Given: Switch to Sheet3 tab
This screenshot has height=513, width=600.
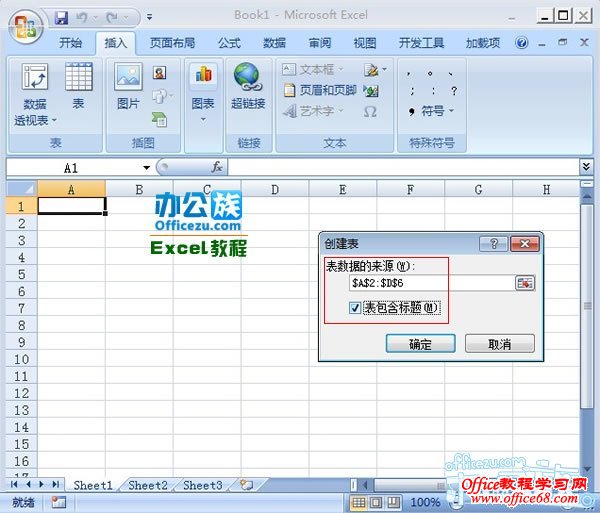Looking at the screenshot, I should (x=202, y=485).
